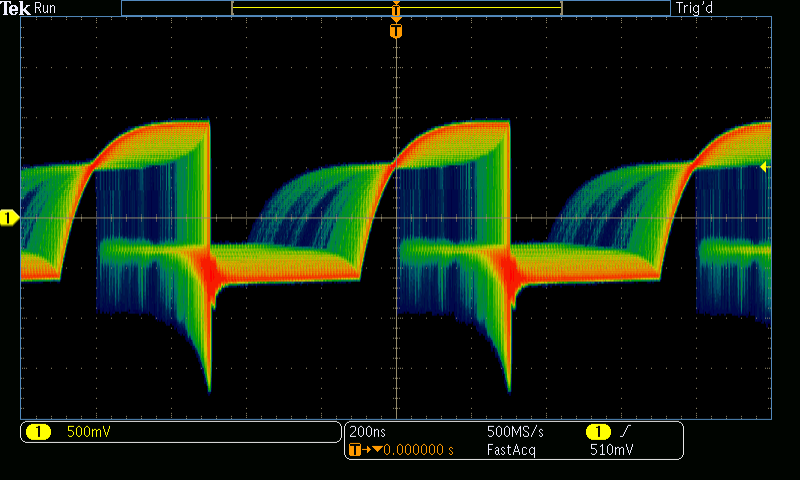Click trigger source badge 1 beside slope icon
Image resolution: width=800 pixels, height=480 pixels.
[597, 432]
